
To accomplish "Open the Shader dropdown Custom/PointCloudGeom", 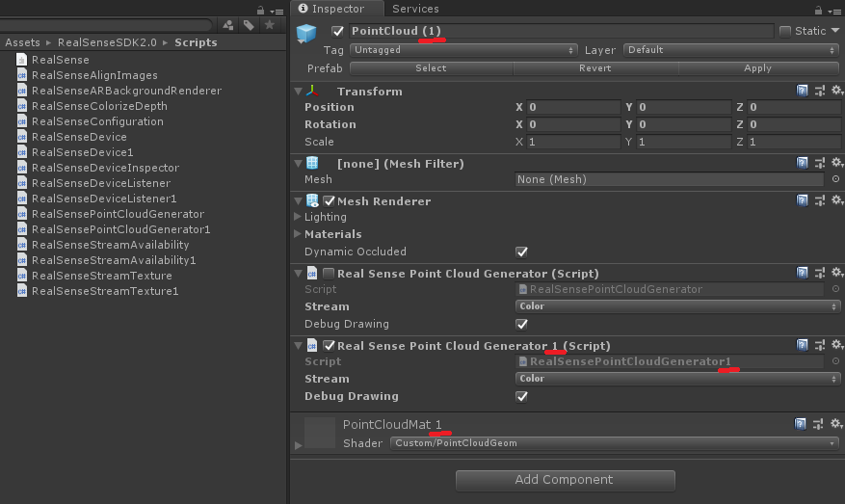I will (616, 443).
